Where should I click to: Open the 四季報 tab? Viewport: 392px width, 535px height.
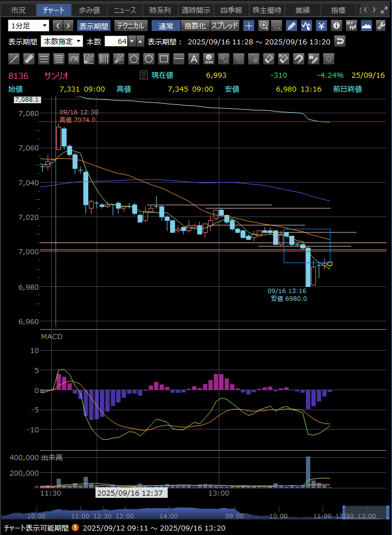tap(231, 10)
